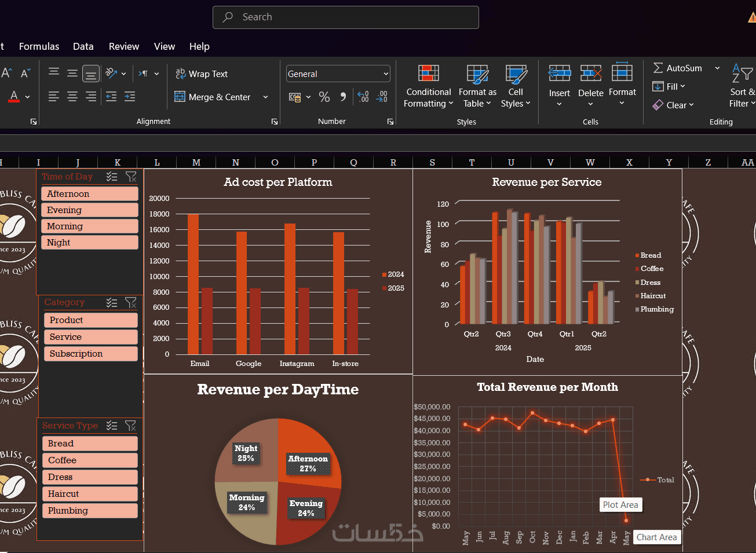Open Conditional Formatting menu
This screenshot has width=756, height=553.
click(x=429, y=86)
